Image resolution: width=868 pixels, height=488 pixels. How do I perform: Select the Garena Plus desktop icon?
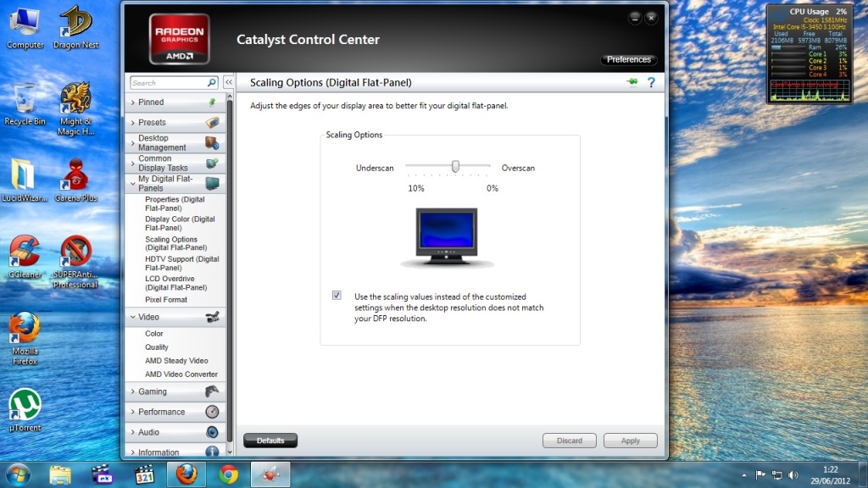pyautogui.click(x=75, y=180)
